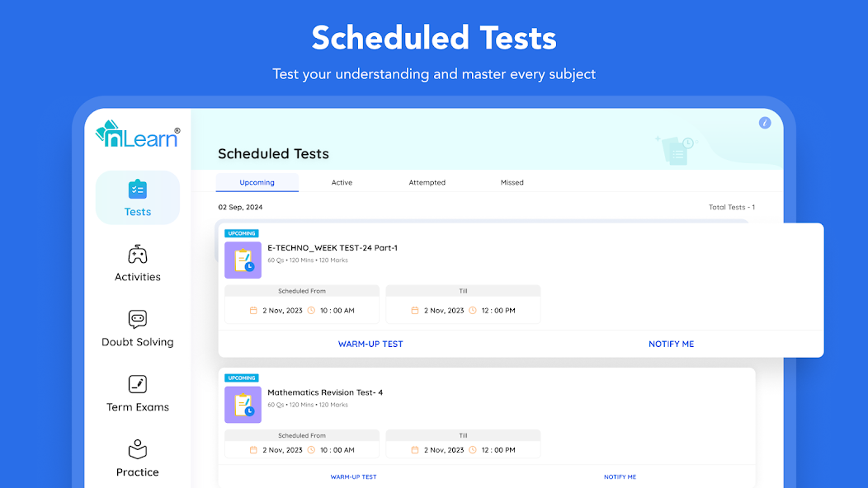Click E-TECHNO_WEEK TEST-24 test thumbnail icon
Screen dimensions: 868x488
click(x=243, y=260)
